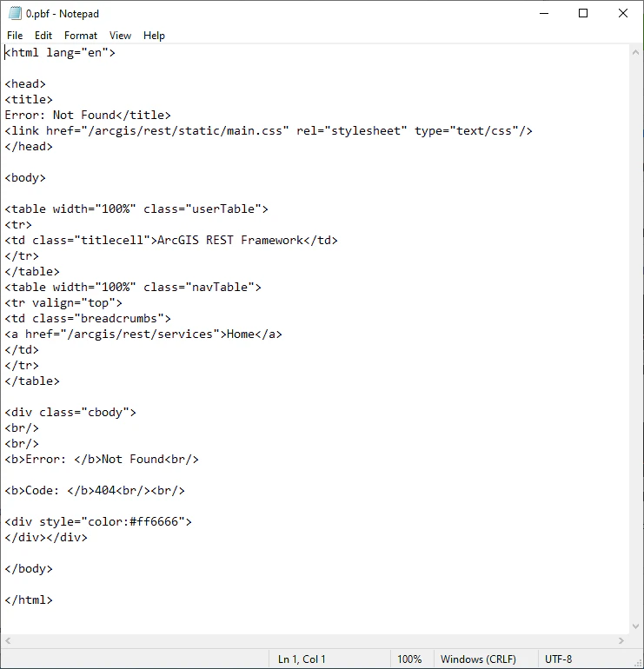The image size is (644, 669).
Task: Click the table class="userTable" line
Action: click(x=136, y=209)
